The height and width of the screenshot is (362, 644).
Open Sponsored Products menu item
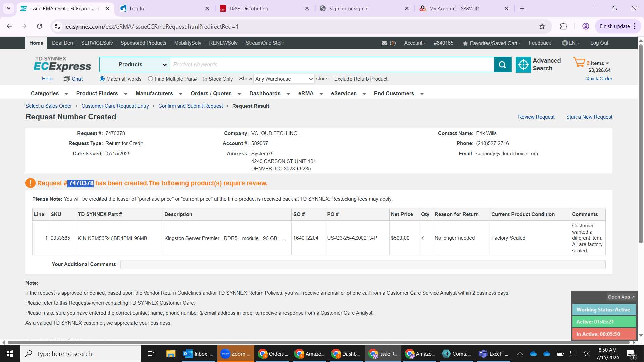click(143, 43)
